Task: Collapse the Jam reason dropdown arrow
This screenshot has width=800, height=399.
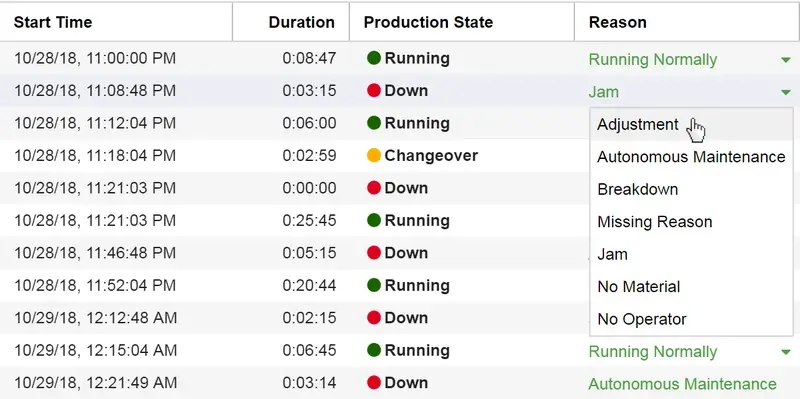Action: tap(785, 92)
